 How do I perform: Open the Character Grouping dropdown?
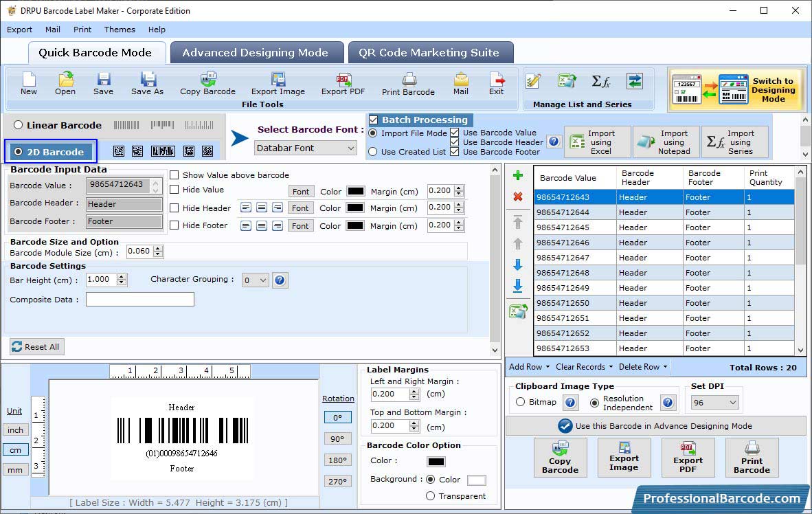click(x=256, y=280)
